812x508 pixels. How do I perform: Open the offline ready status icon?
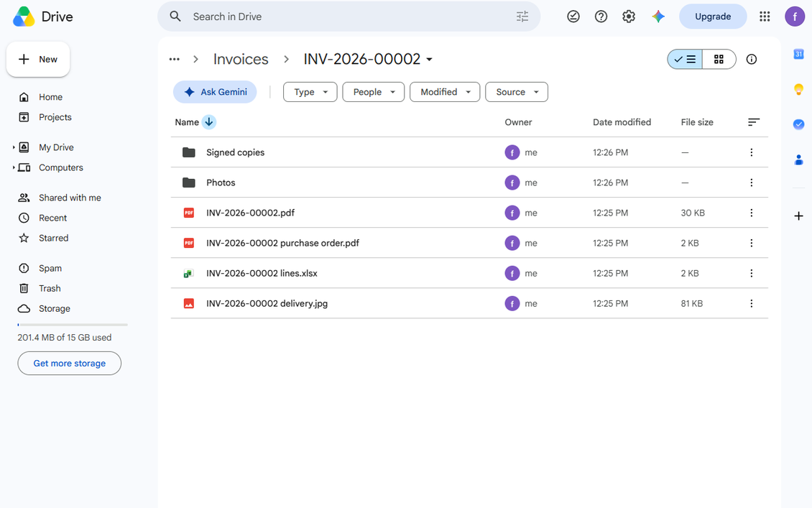tap(573, 17)
